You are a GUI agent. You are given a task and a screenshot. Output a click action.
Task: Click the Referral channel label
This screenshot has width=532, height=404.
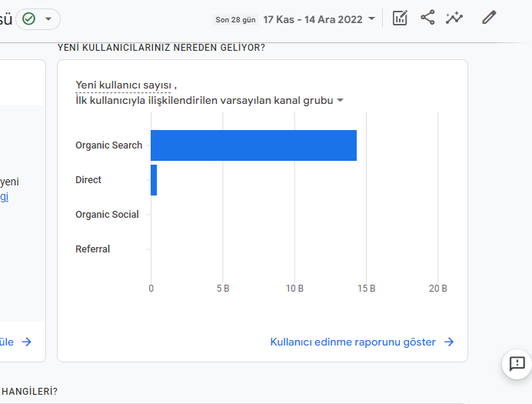92,249
